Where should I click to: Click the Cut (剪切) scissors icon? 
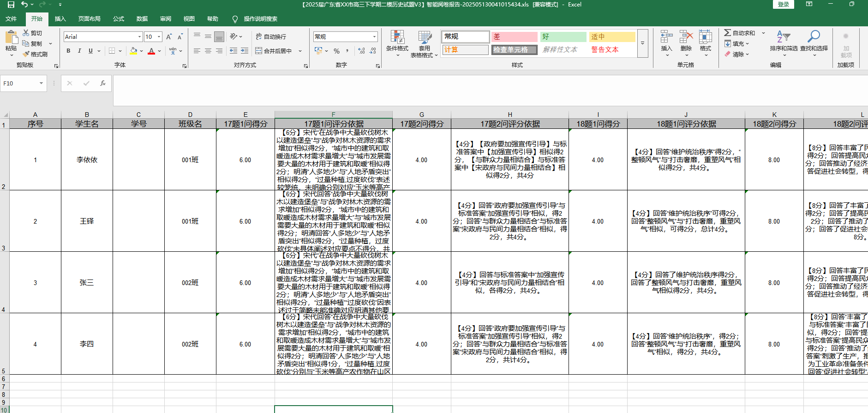tap(26, 33)
